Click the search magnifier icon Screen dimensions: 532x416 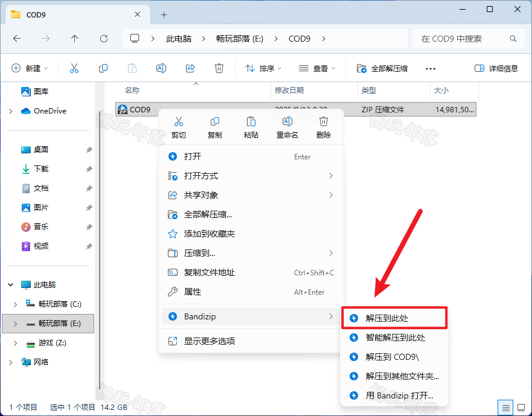[x=513, y=39]
